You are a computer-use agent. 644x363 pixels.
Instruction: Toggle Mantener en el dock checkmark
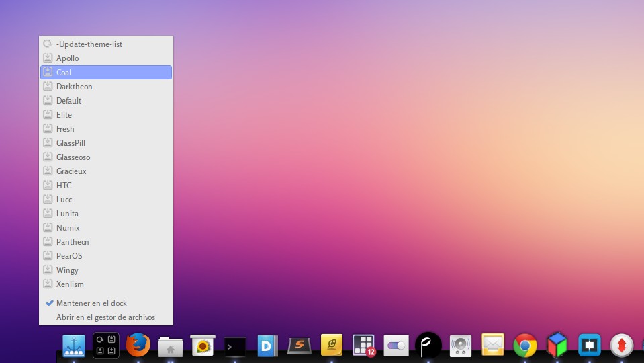click(x=91, y=303)
